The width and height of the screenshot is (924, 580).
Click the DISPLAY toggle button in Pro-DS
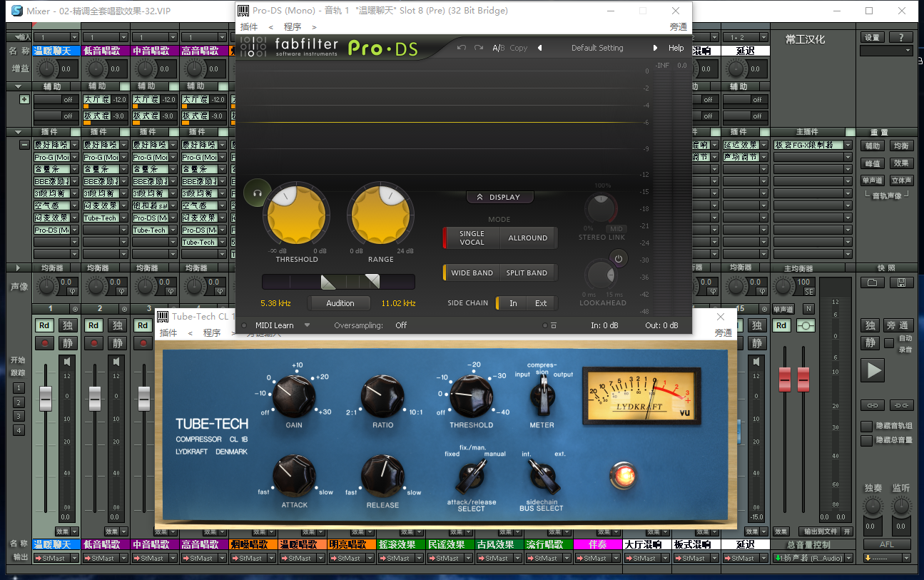coord(499,197)
